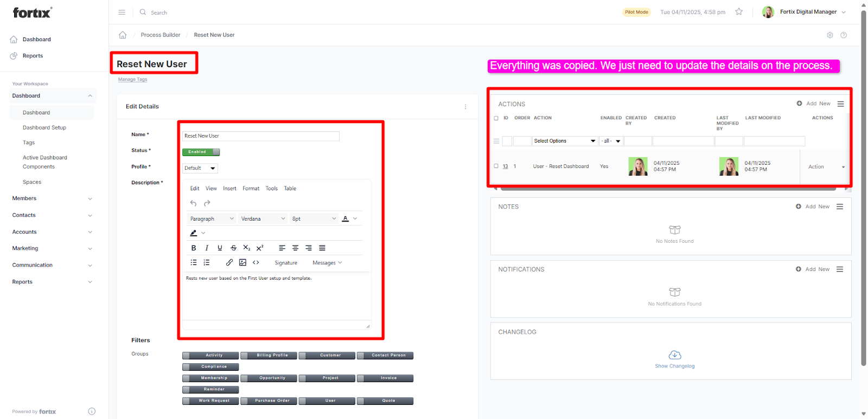This screenshot has height=419, width=868.
Task: Open the Insert menu in editor
Action: 229,189
